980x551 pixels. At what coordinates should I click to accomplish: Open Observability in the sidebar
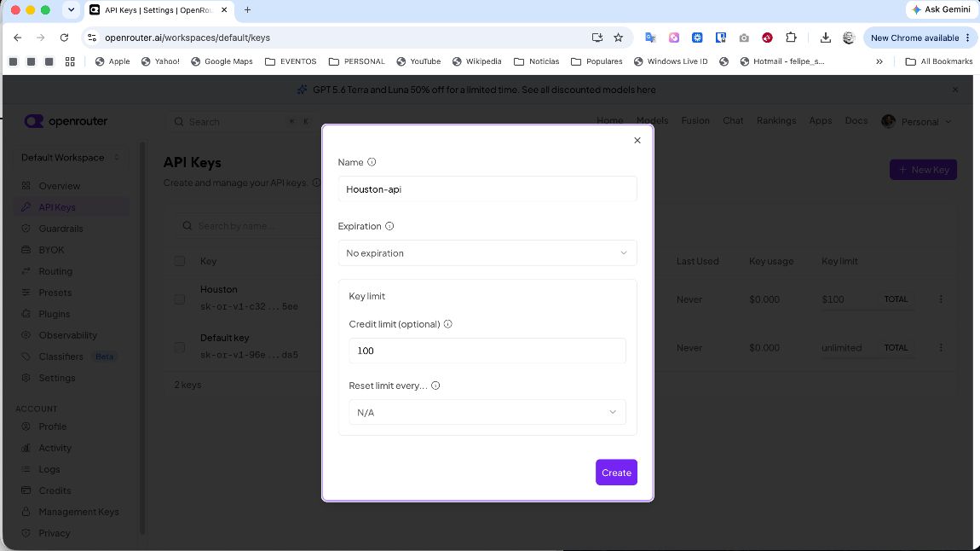click(67, 334)
